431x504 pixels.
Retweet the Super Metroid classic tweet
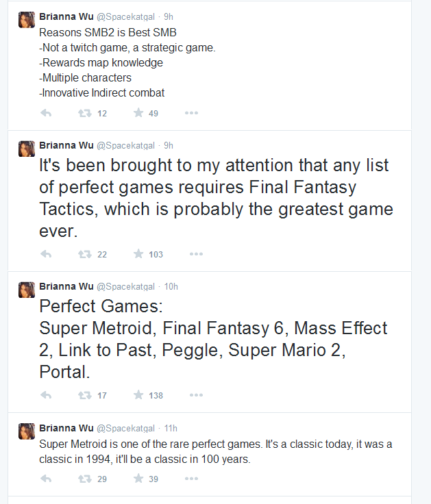click(x=85, y=479)
